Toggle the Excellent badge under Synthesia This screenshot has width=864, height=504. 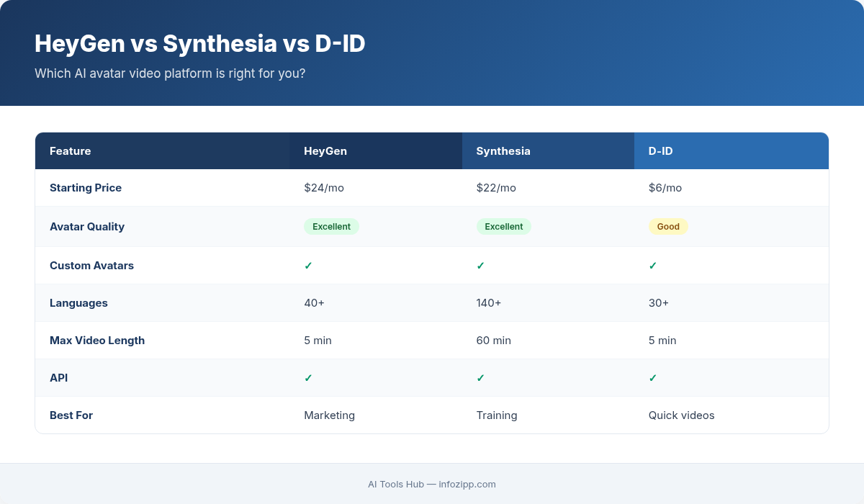point(504,226)
